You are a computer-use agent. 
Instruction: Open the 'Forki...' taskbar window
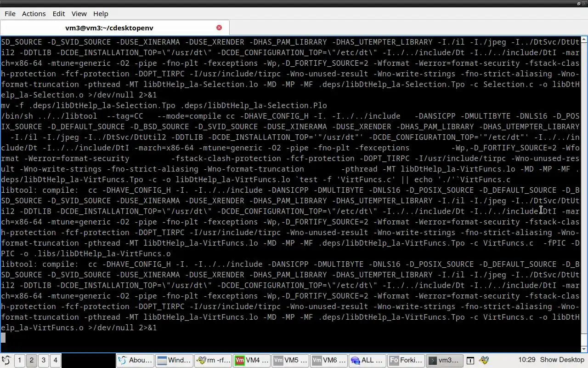click(x=406, y=360)
